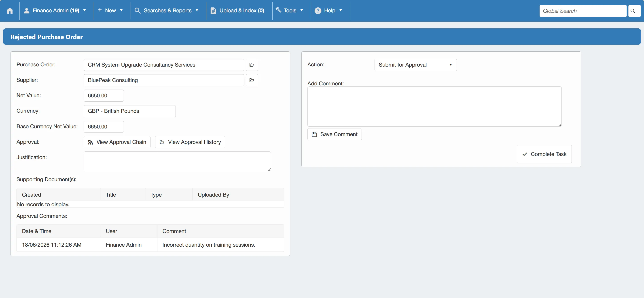Click the Type column header

[x=169, y=195]
